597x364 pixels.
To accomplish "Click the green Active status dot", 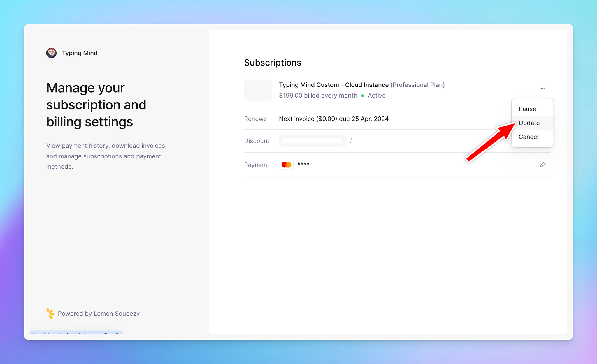I will click(362, 96).
